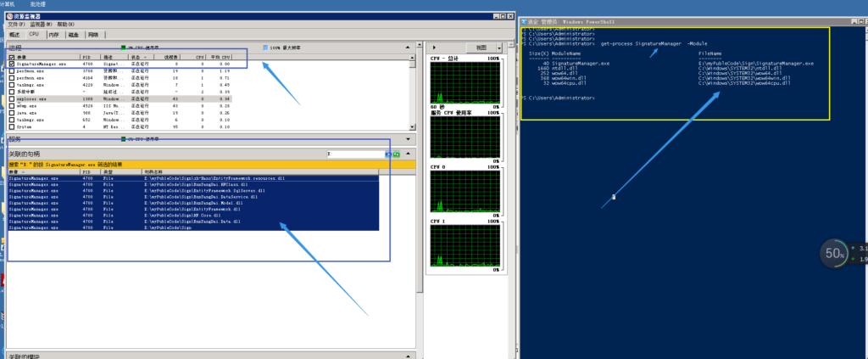Click the PowerShell window title icon
Screen dimensions: 868x359
[524, 20]
